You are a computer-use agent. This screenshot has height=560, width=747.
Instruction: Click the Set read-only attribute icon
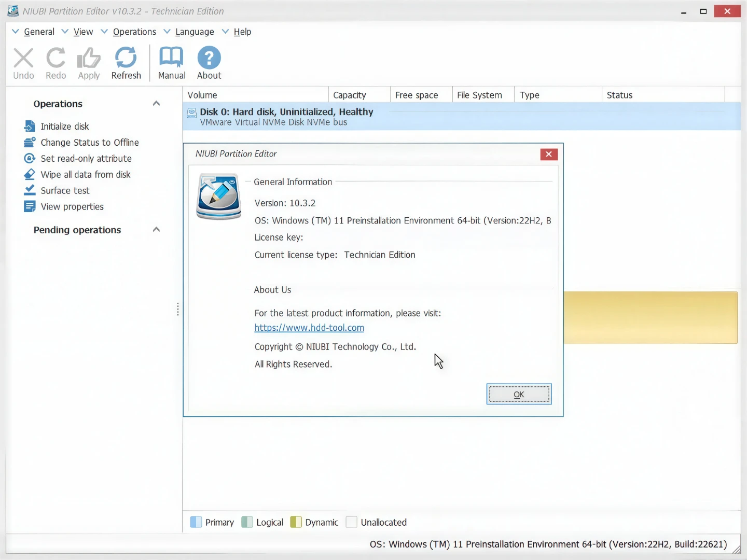click(x=30, y=158)
